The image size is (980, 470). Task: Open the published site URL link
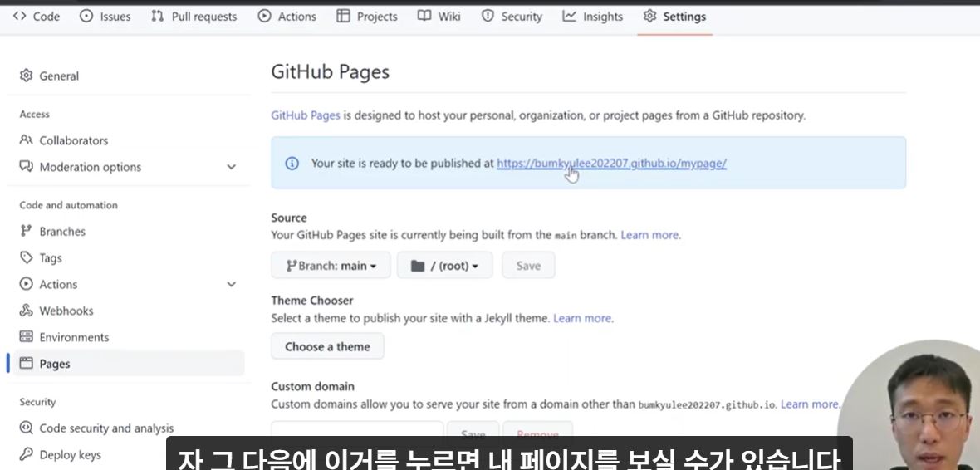(611, 163)
